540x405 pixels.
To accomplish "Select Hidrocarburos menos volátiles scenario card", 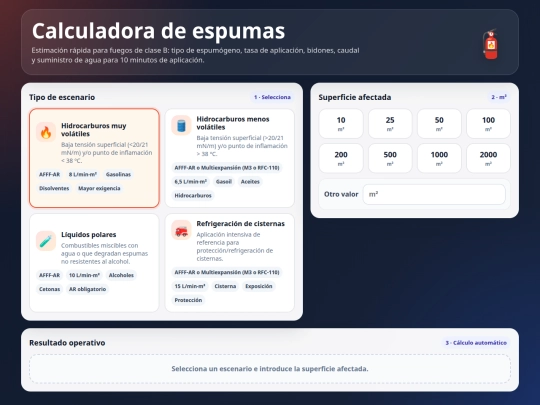I will [x=230, y=158].
